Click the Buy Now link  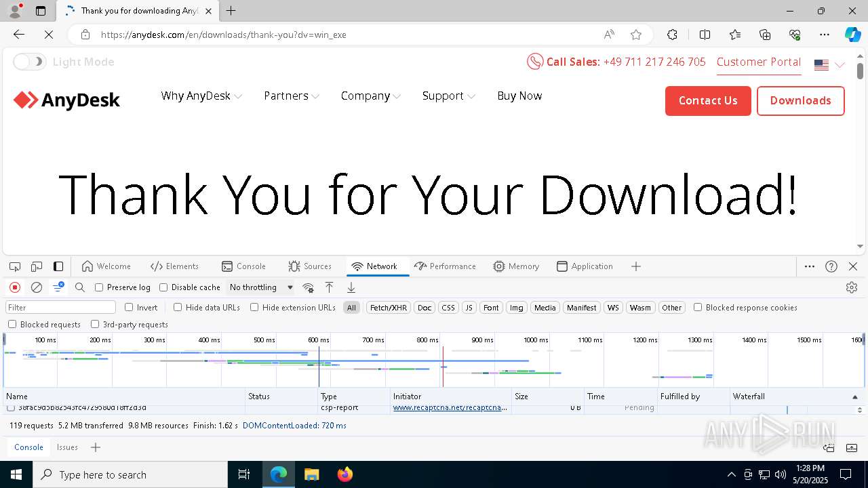[x=519, y=96]
